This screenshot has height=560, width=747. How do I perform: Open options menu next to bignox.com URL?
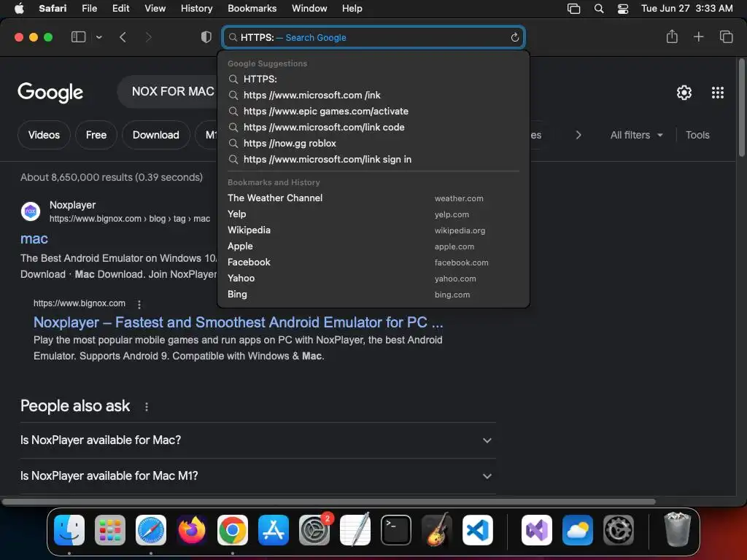(x=139, y=304)
